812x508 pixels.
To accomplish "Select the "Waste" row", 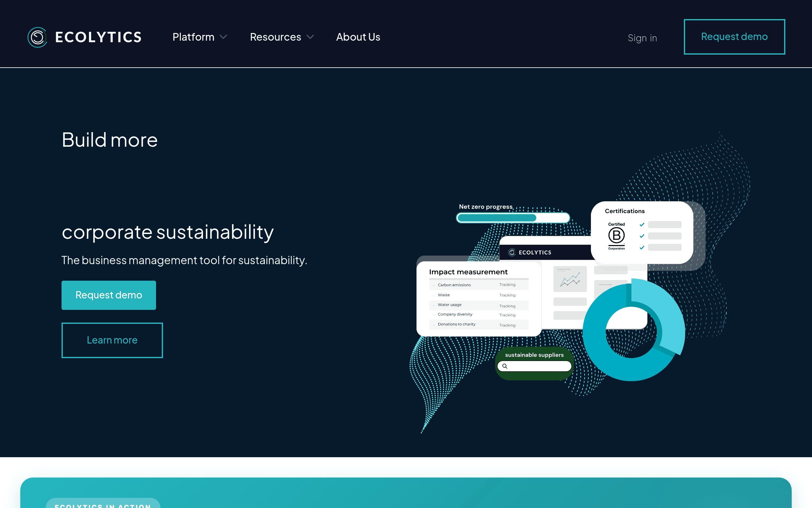I will click(478, 295).
